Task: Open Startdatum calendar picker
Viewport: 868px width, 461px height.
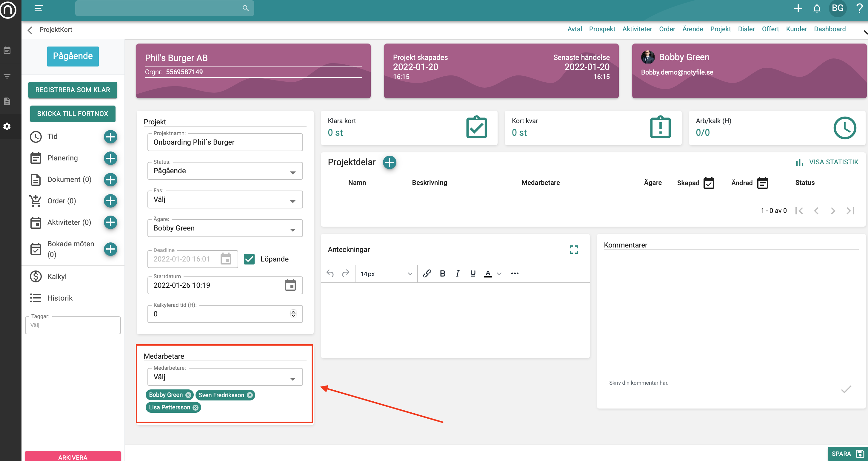Action: pyautogui.click(x=290, y=285)
